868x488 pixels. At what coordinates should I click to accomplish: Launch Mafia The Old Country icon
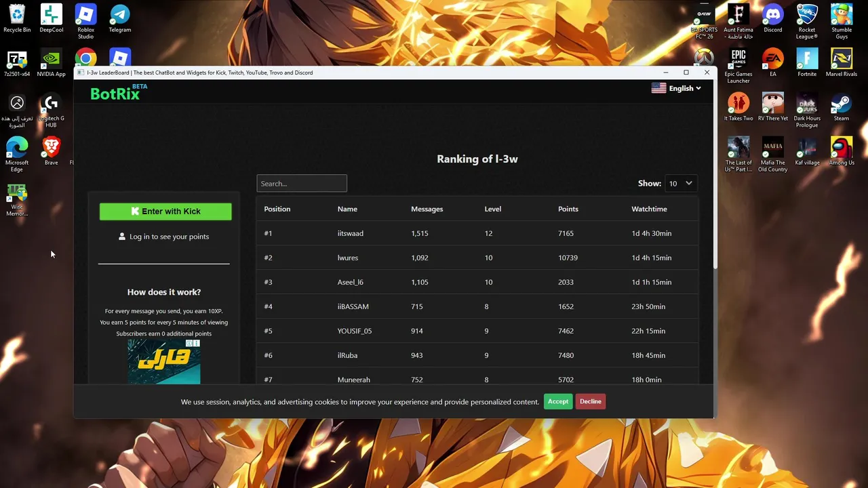(x=772, y=155)
